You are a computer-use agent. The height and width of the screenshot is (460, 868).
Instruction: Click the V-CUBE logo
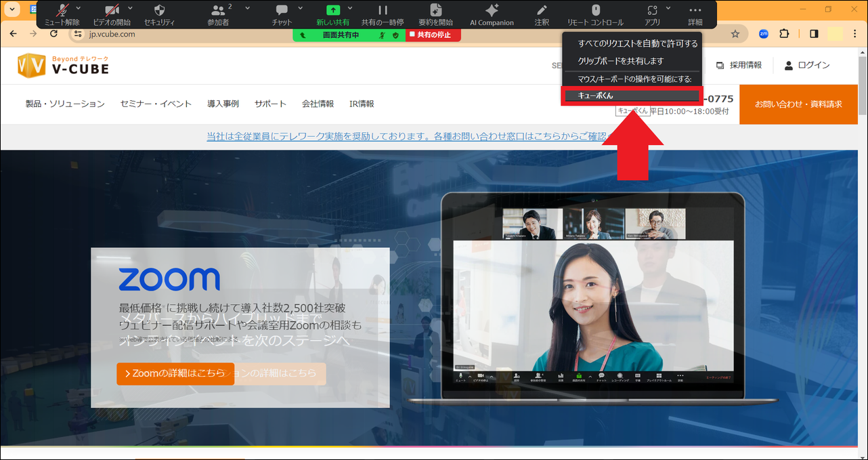[x=63, y=65]
